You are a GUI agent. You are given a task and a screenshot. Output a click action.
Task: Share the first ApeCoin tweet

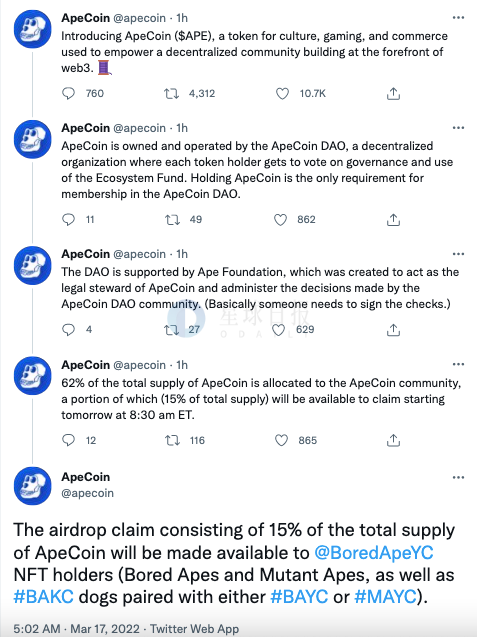click(393, 93)
